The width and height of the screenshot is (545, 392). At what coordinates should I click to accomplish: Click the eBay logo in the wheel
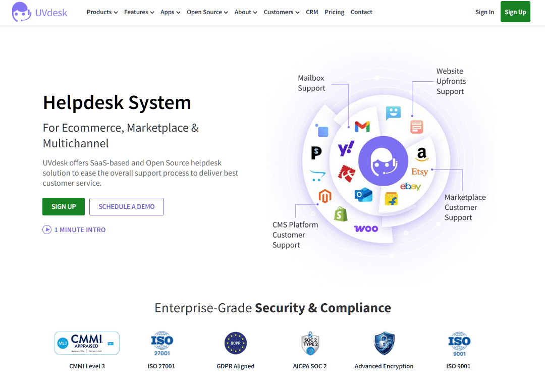410,187
